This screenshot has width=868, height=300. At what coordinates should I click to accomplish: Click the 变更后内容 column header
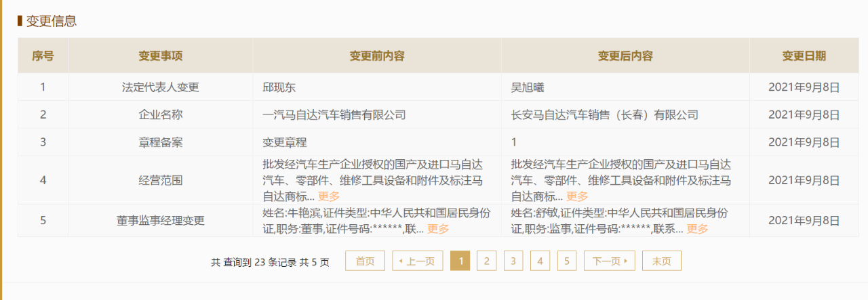click(x=625, y=56)
